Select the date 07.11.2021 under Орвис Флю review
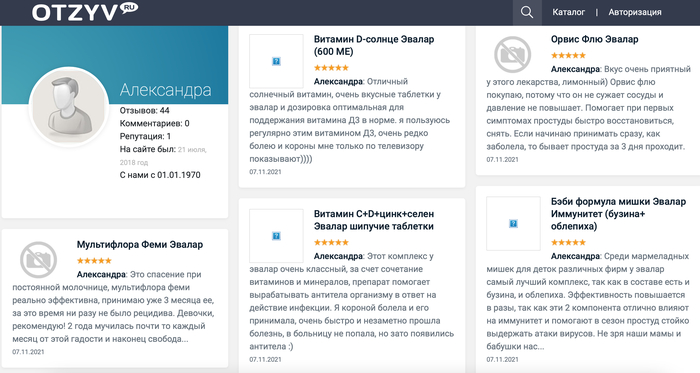This screenshot has height=373, width=700. [502, 159]
